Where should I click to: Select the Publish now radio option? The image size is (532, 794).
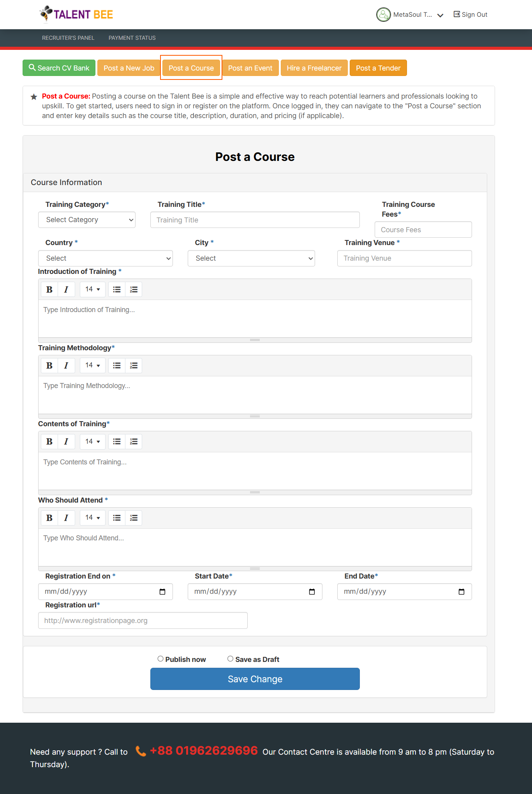[x=160, y=659]
